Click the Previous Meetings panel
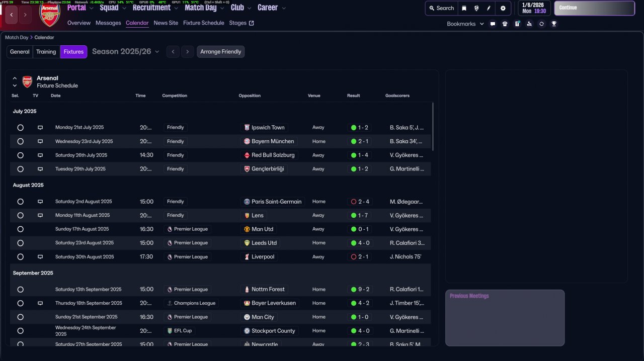The height and width of the screenshot is (361, 644). [x=505, y=318]
